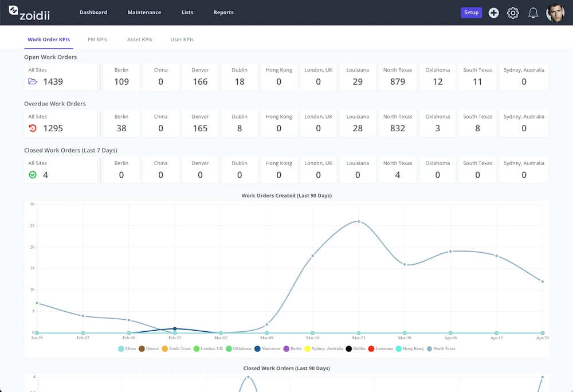573x392 pixels.
Task: Open the Dashboard menu
Action: pyautogui.click(x=93, y=13)
